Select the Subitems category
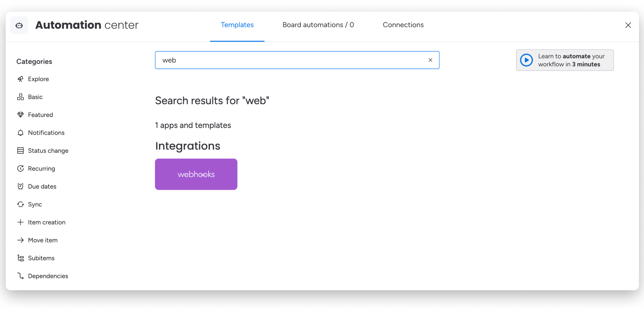This screenshot has width=644, height=312. [x=41, y=258]
